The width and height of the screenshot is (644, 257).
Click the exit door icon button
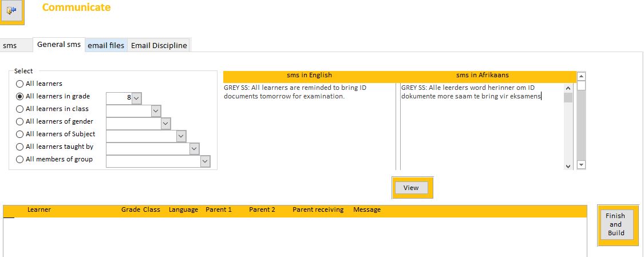pos(12,11)
